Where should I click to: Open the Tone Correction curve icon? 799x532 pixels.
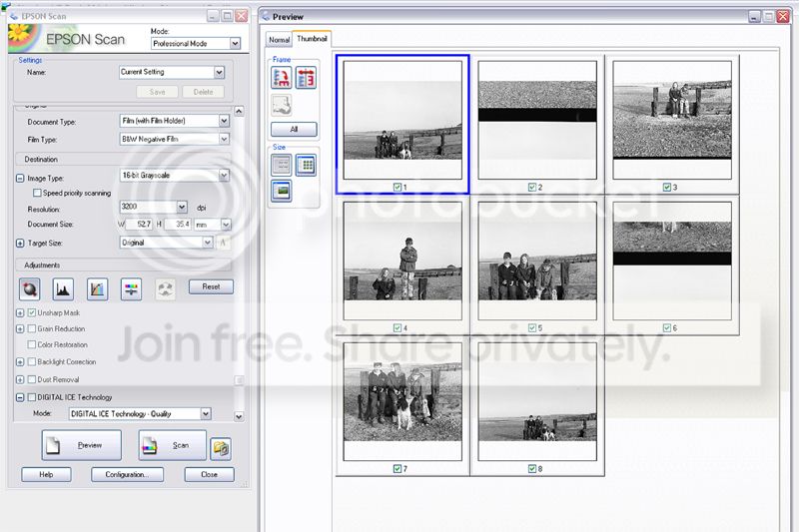(x=97, y=289)
